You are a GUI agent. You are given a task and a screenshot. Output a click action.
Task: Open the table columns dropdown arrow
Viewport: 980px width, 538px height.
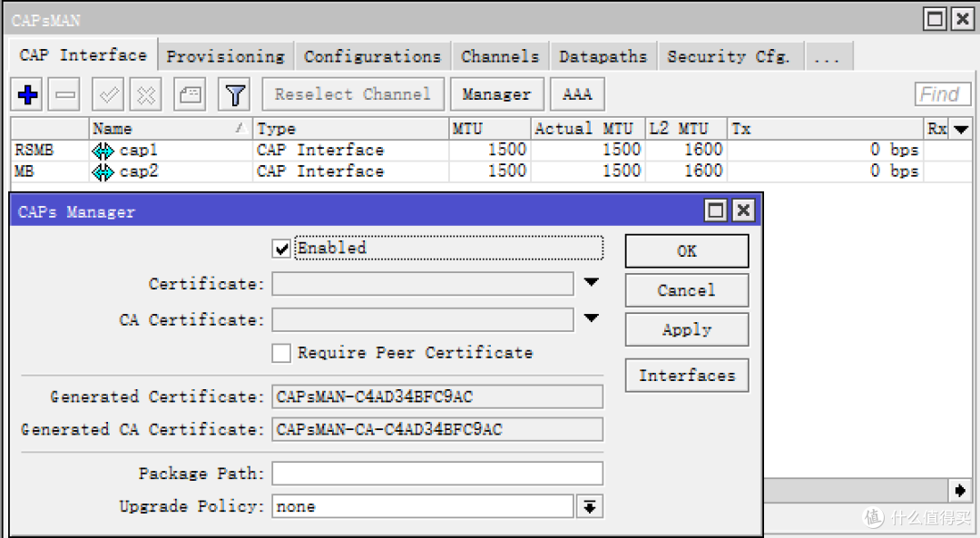[961, 130]
